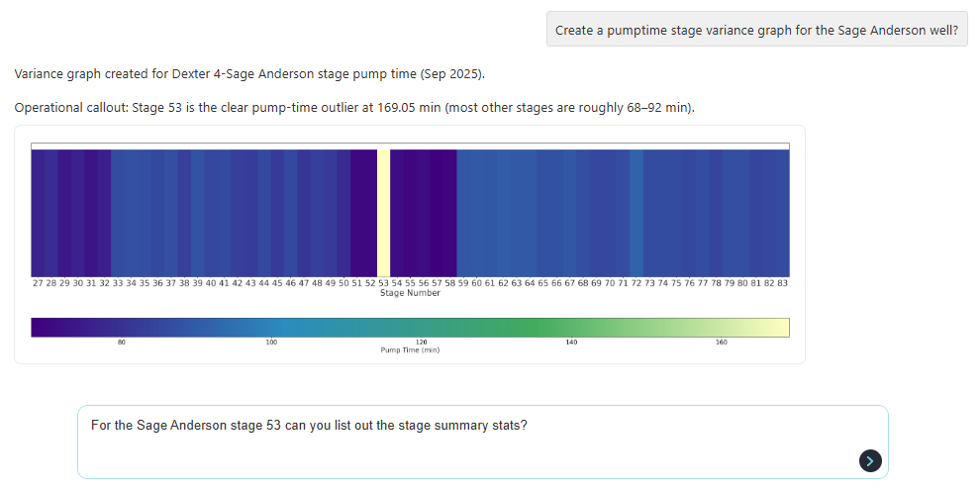980x493 pixels.
Task: Click stage number 83 on the axis
Action: (x=782, y=283)
